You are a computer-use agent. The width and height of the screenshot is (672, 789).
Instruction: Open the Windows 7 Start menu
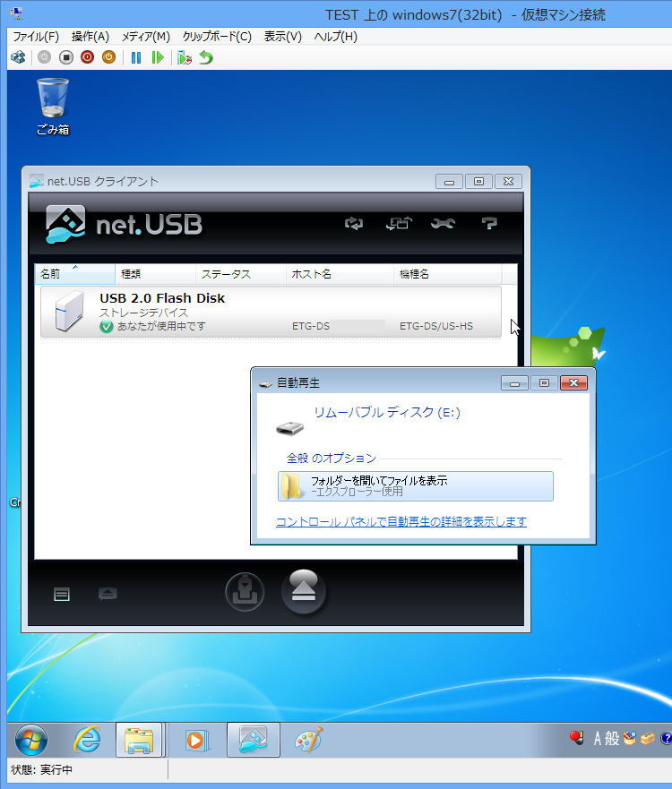[x=31, y=740]
